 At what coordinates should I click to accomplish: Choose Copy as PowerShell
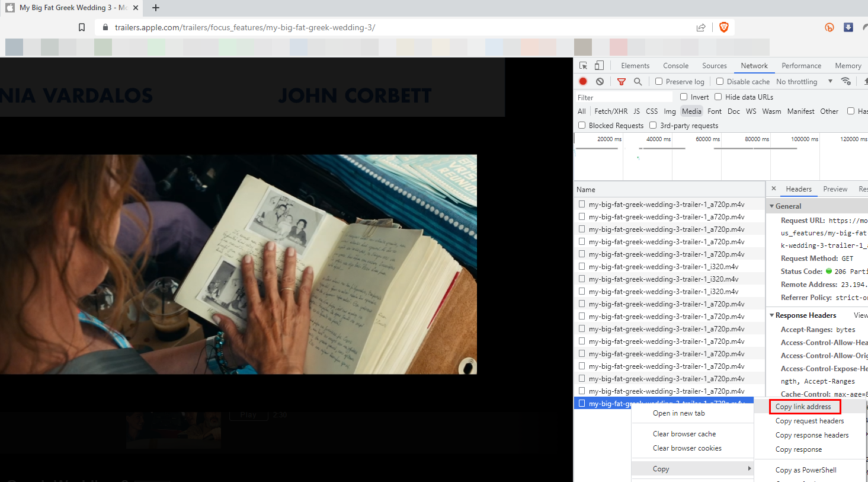pyautogui.click(x=806, y=470)
